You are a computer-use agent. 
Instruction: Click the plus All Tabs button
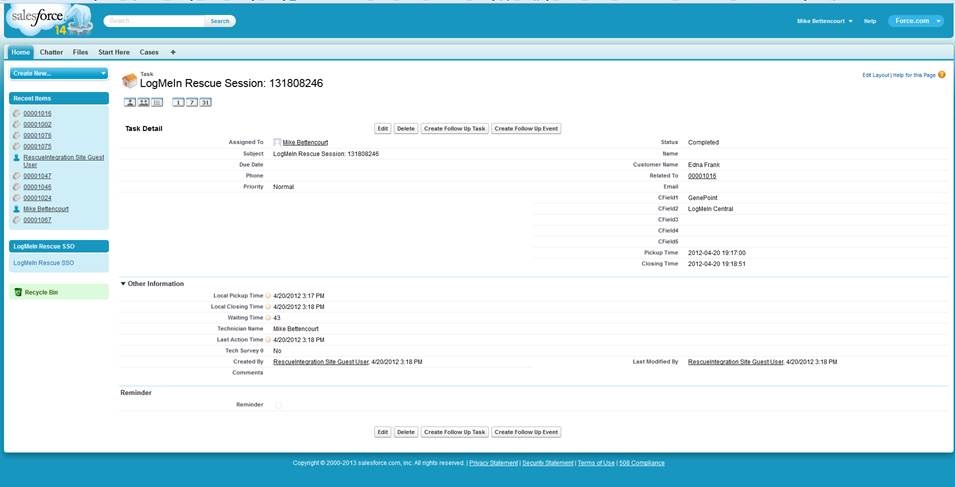coord(173,52)
